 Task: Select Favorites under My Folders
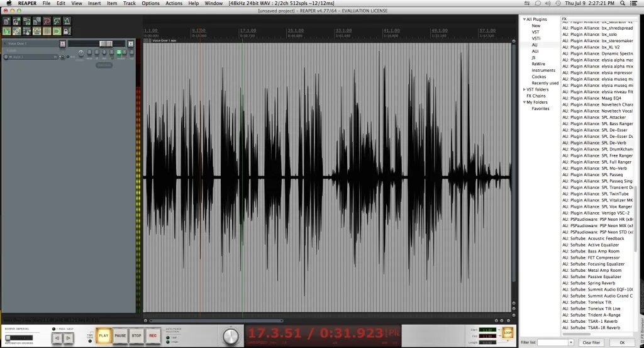(540, 108)
